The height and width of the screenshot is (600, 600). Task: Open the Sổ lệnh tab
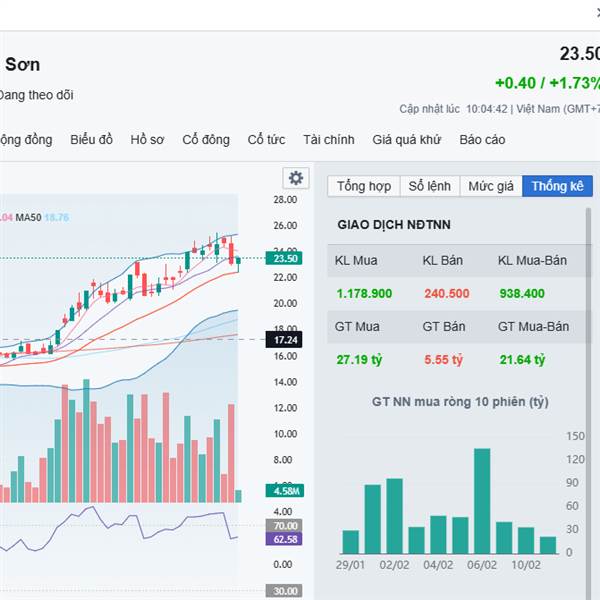click(429, 186)
